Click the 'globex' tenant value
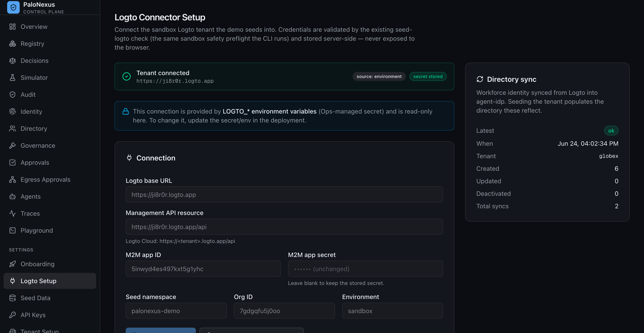 (608, 156)
